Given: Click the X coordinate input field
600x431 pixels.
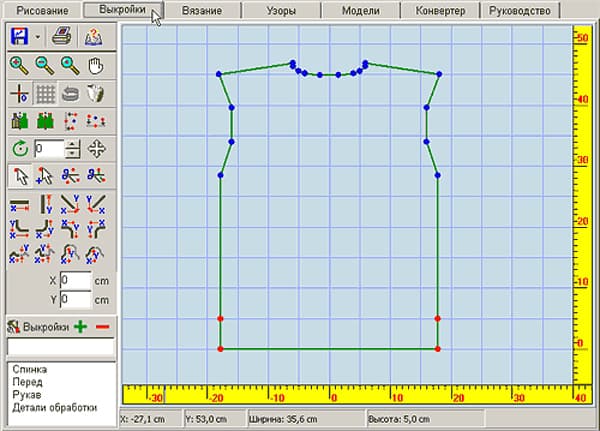Looking at the screenshot, I should pyautogui.click(x=76, y=281).
